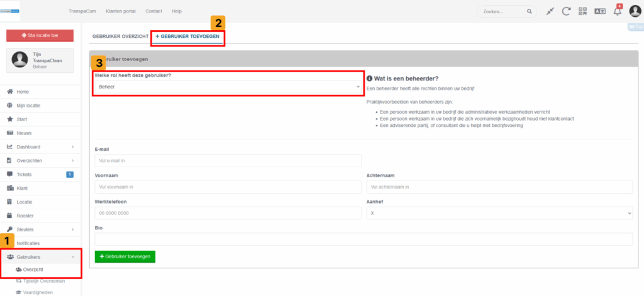This screenshot has width=644, height=296.
Task: Collapse the Gebruikers sidebar section
Action: (72, 257)
